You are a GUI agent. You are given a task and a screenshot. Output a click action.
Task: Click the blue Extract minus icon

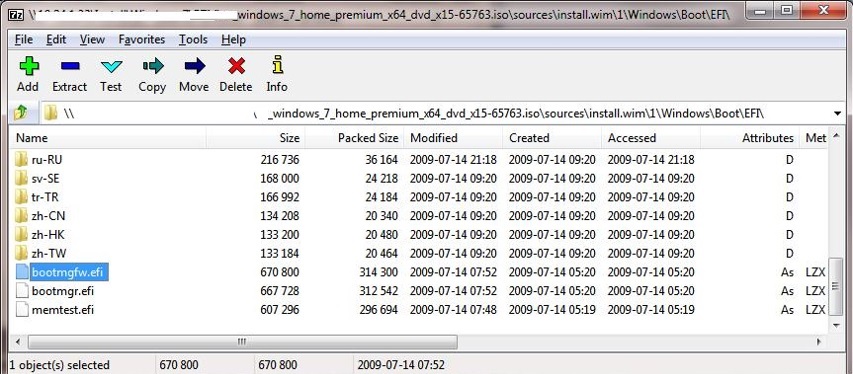[70, 66]
